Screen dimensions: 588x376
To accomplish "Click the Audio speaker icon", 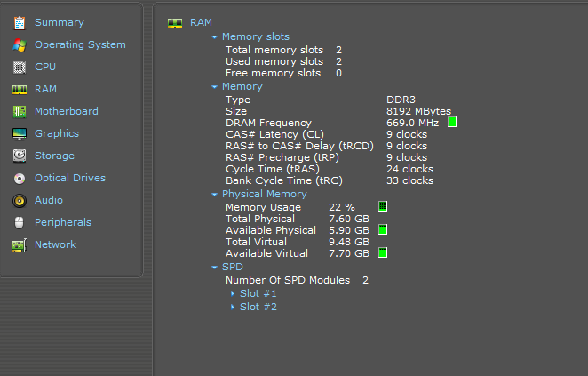I will (19, 200).
